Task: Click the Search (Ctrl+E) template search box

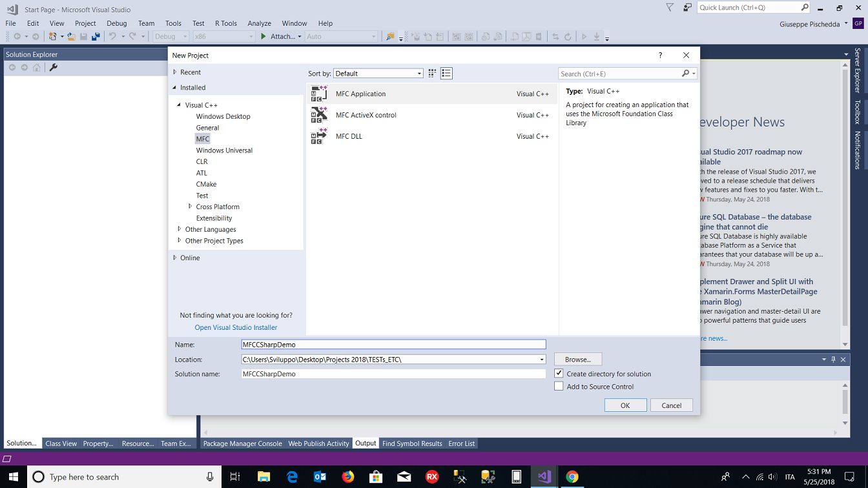Action: coord(619,74)
